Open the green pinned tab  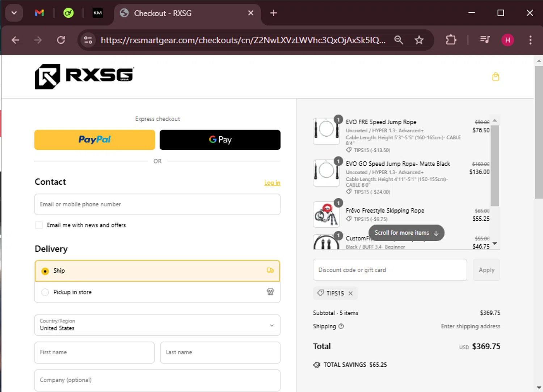[68, 13]
